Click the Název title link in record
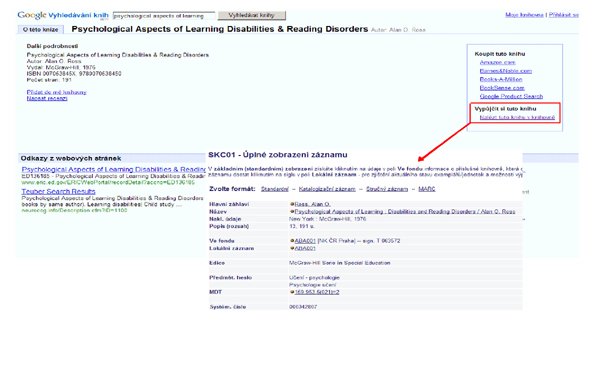The height and width of the screenshot is (369, 600). pos(405,211)
